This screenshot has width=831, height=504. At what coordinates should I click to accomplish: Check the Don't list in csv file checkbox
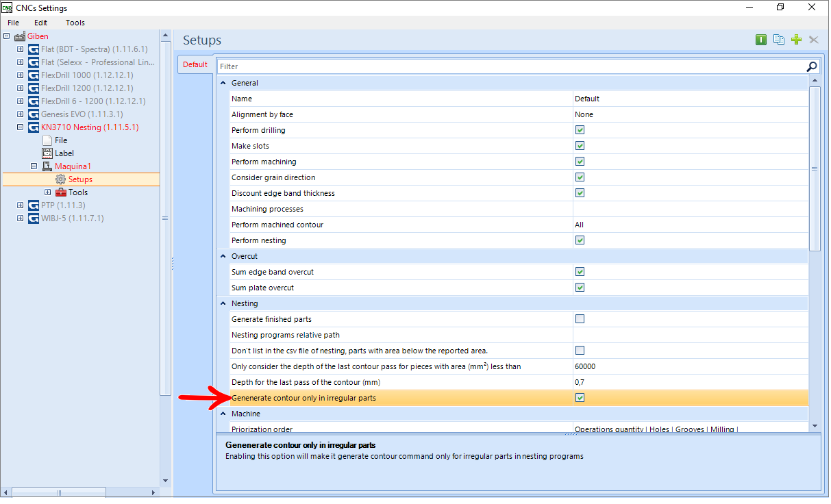click(x=580, y=351)
